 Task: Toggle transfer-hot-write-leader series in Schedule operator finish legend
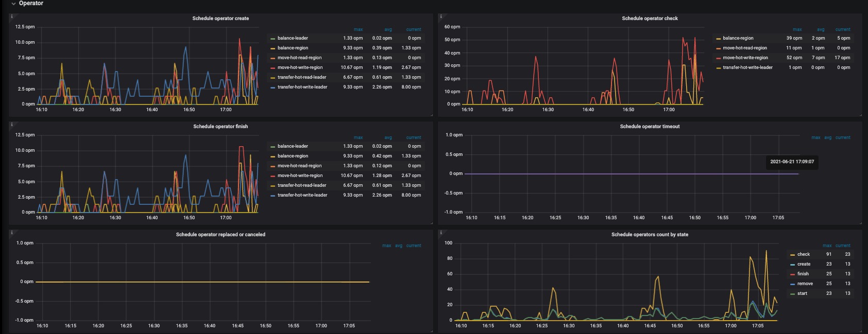302,195
